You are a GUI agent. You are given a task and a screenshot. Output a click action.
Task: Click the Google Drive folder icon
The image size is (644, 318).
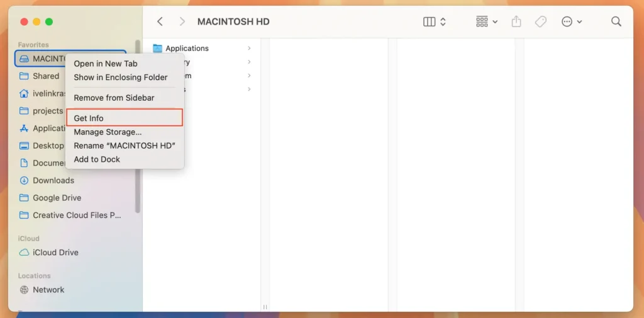coord(25,198)
